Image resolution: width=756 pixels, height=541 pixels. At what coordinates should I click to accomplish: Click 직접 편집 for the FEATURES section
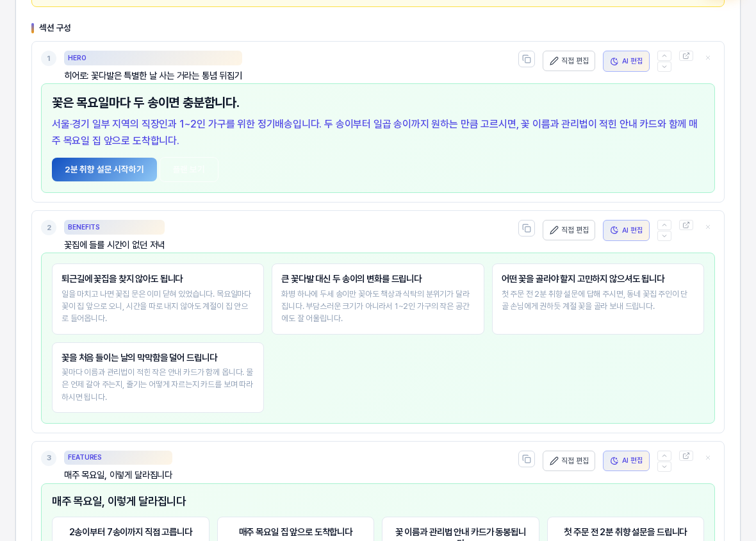tap(569, 461)
